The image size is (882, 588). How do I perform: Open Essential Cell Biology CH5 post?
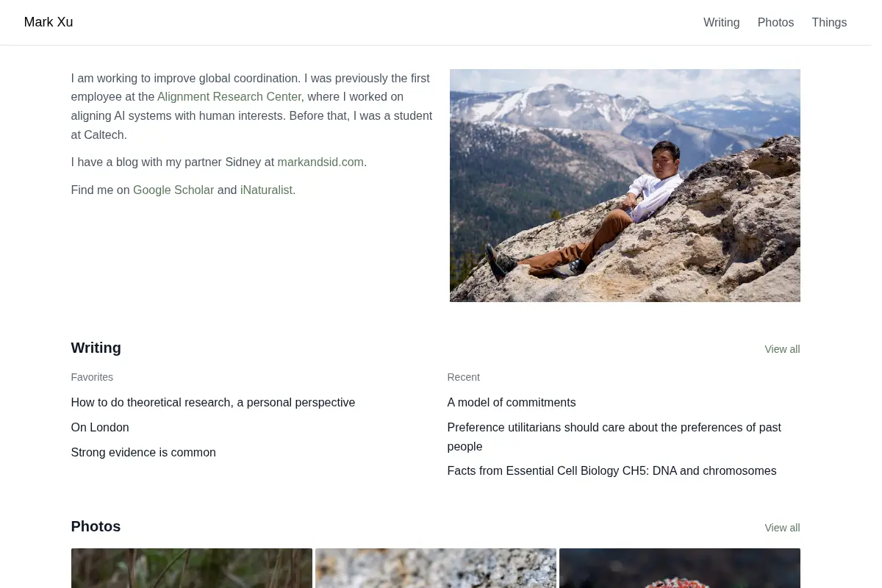(x=612, y=470)
